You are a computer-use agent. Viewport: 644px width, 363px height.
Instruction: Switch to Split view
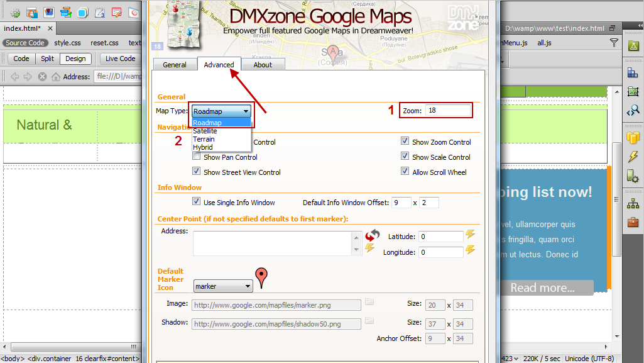click(x=47, y=59)
